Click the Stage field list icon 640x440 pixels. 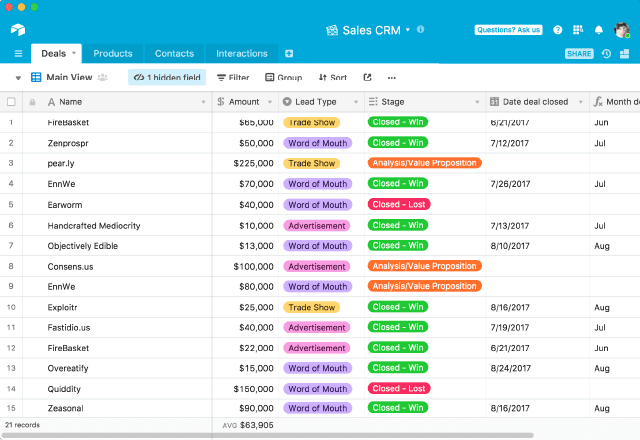(373, 102)
